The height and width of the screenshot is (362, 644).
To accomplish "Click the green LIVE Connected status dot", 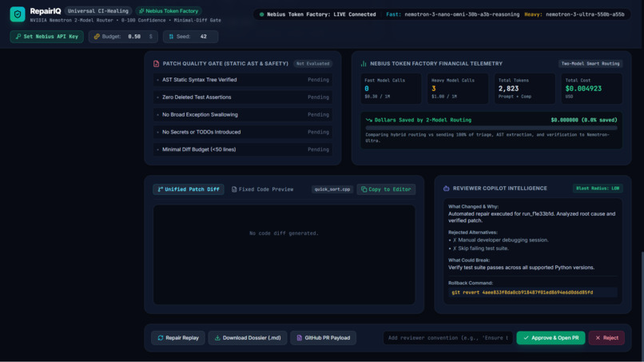I will pyautogui.click(x=261, y=14).
